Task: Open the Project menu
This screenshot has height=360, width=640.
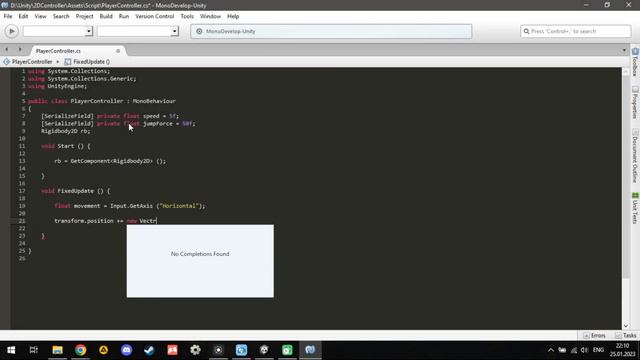Action: pyautogui.click(x=84, y=16)
